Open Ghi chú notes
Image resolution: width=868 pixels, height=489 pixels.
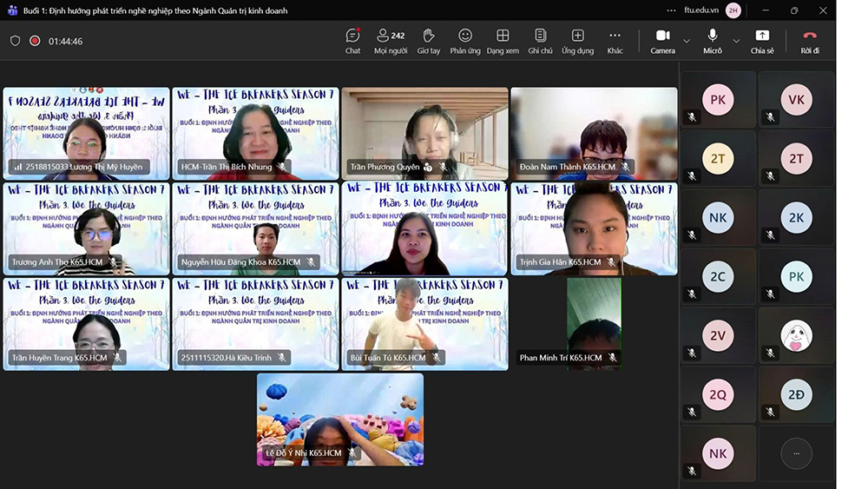[540, 42]
